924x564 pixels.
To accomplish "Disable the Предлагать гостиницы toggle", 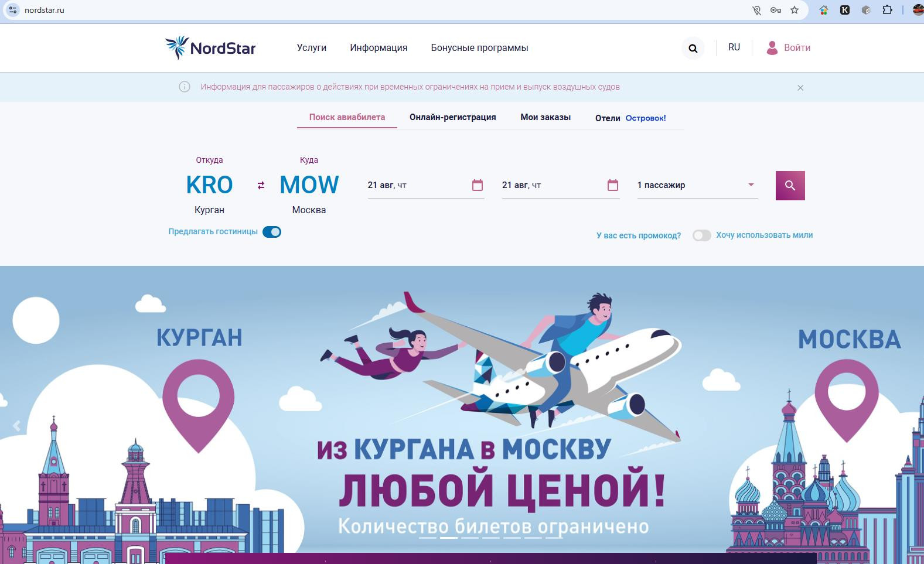I will (x=272, y=232).
